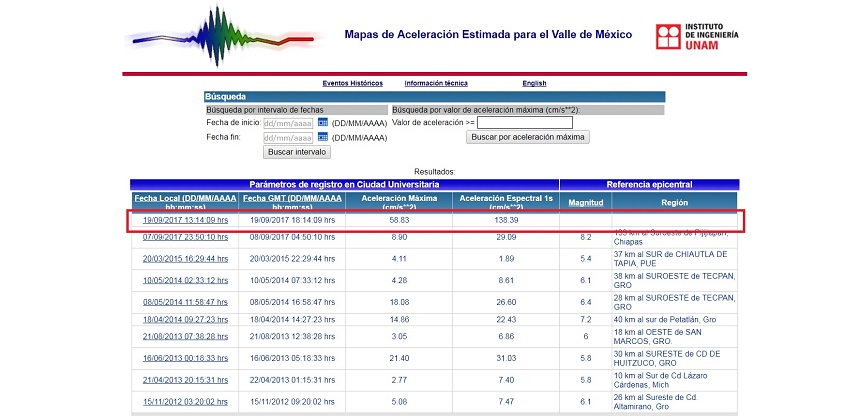Sort by Magnitud column header

586,201
